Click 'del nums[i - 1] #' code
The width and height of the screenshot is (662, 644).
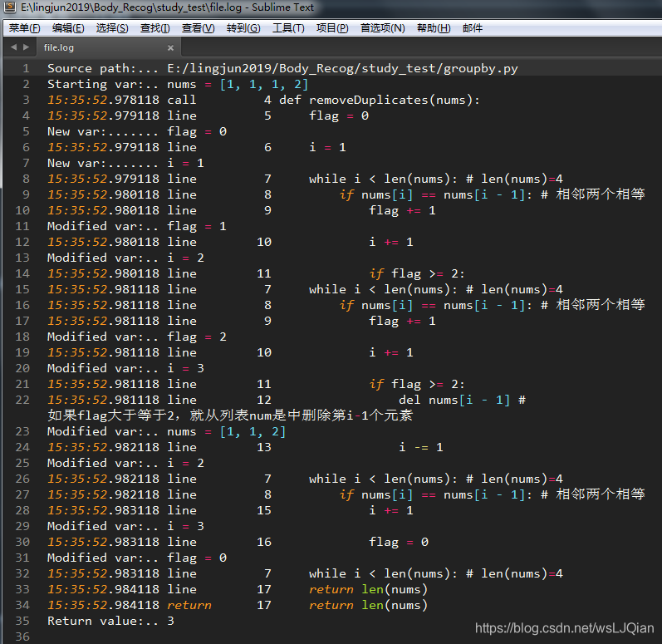click(x=463, y=400)
